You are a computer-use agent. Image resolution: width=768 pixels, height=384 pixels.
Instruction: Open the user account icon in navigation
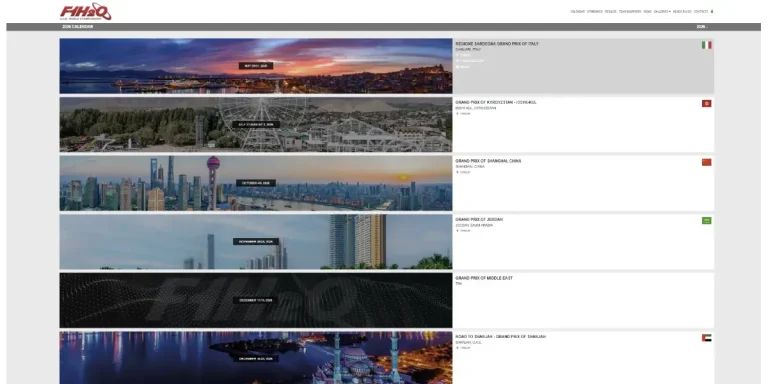pos(712,11)
